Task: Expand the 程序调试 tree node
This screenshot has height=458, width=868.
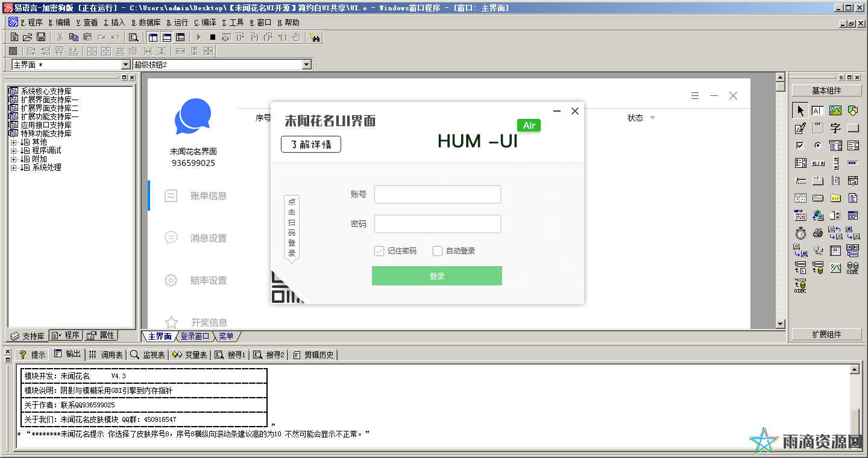Action: pos(14,151)
